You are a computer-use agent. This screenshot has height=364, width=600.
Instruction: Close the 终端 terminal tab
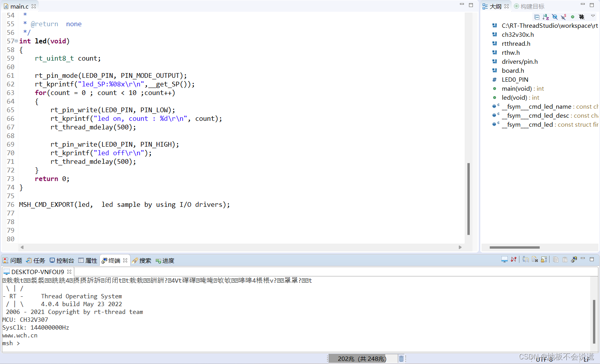coord(125,260)
